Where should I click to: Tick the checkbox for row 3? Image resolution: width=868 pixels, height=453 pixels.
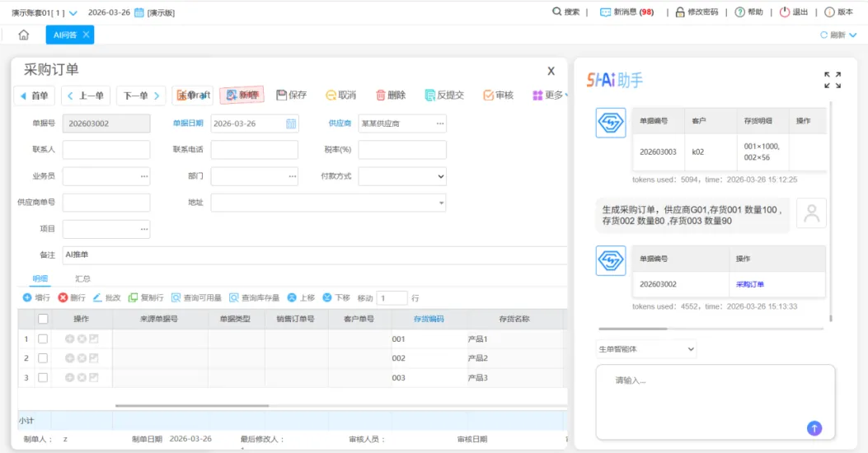click(43, 378)
